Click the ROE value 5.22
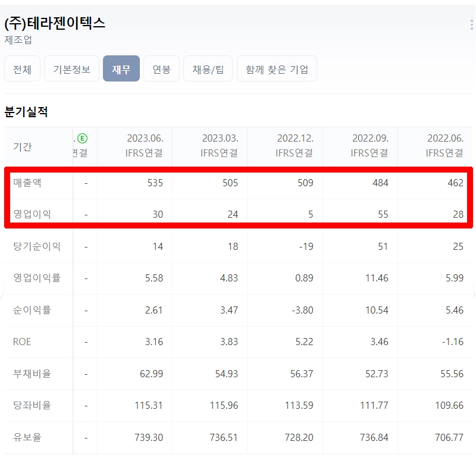The width and height of the screenshot is (476, 476). pyautogui.click(x=305, y=342)
